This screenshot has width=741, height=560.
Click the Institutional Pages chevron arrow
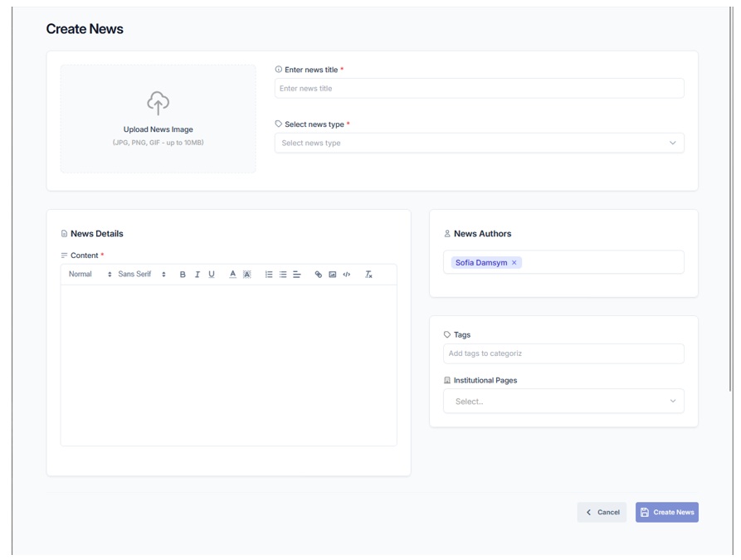click(672, 401)
